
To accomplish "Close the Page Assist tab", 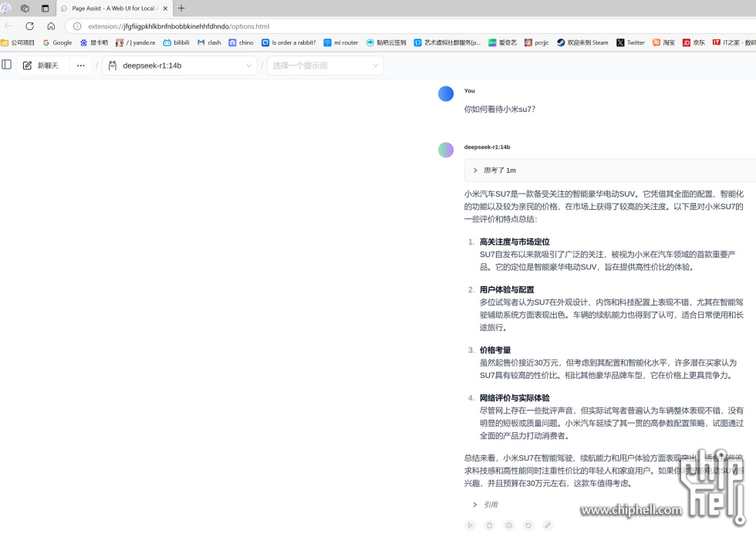I will [x=165, y=8].
